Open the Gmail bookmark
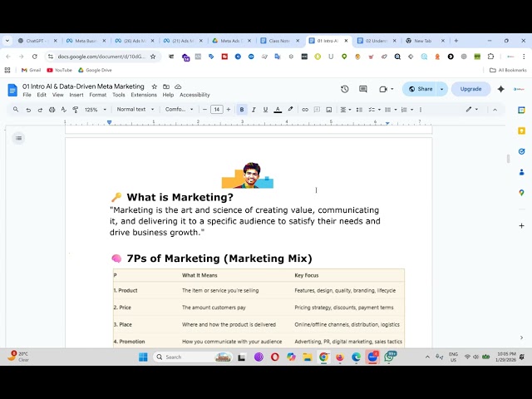Image resolution: width=532 pixels, height=399 pixels. [31, 70]
